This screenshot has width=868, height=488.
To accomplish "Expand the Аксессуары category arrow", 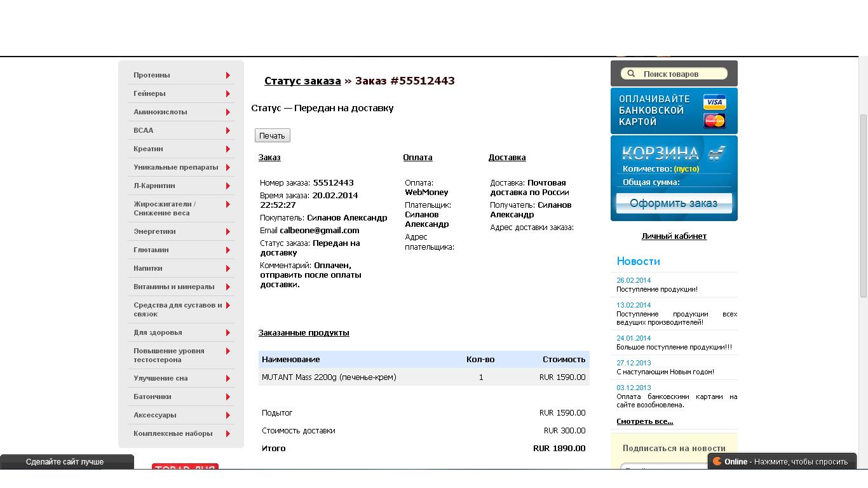I will pyautogui.click(x=227, y=416).
